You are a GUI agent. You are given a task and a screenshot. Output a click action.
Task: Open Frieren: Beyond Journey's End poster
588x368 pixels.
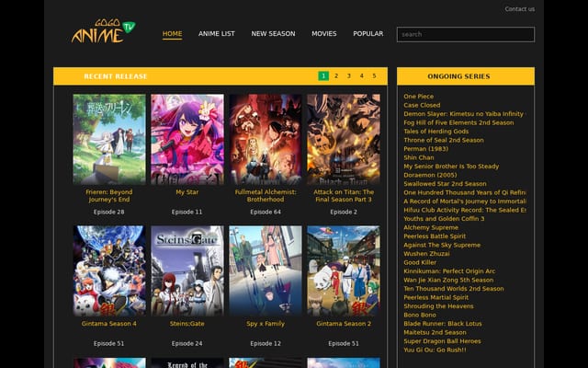(x=109, y=139)
